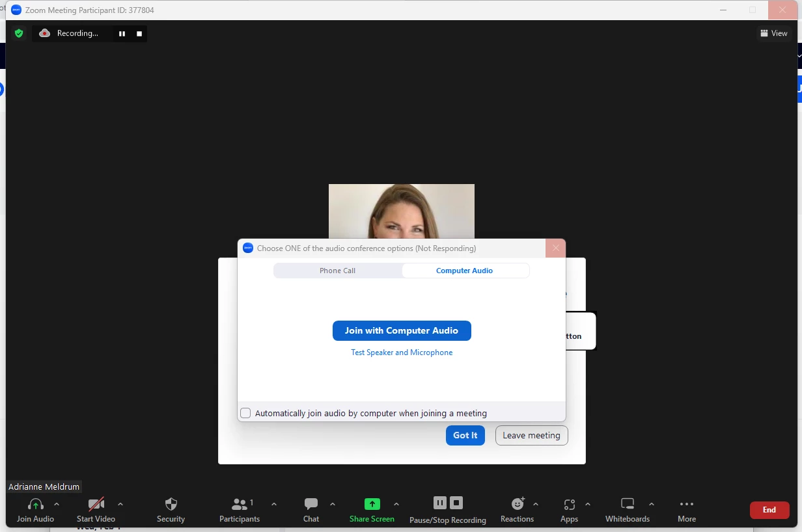The width and height of the screenshot is (802, 532).
Task: Click the Got It button
Action: (x=465, y=436)
